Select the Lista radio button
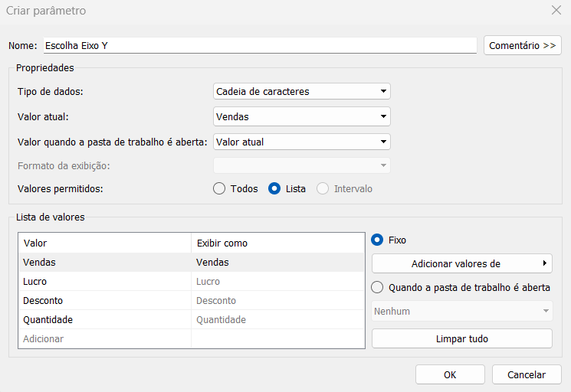The image size is (571, 392). pos(274,189)
